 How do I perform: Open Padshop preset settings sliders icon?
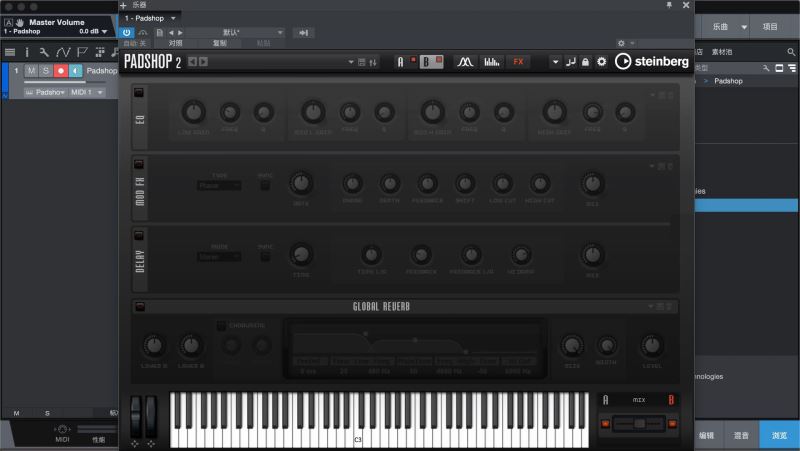(x=373, y=62)
